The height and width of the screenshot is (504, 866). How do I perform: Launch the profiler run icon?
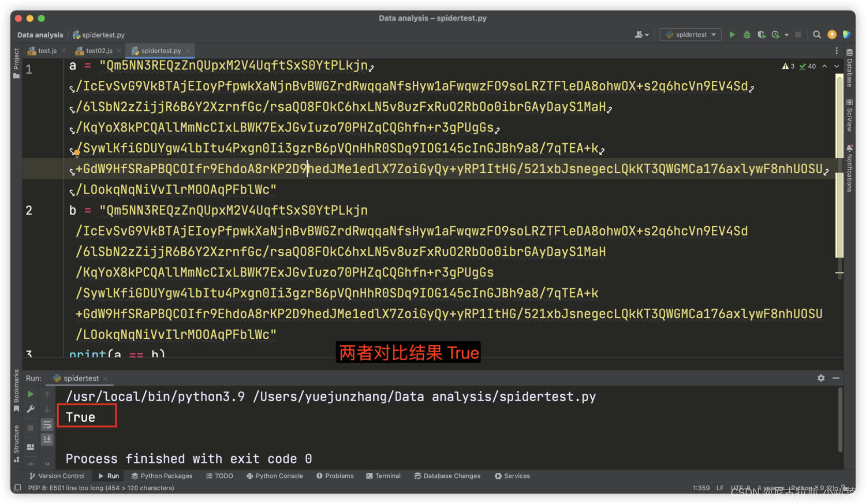pos(776,35)
